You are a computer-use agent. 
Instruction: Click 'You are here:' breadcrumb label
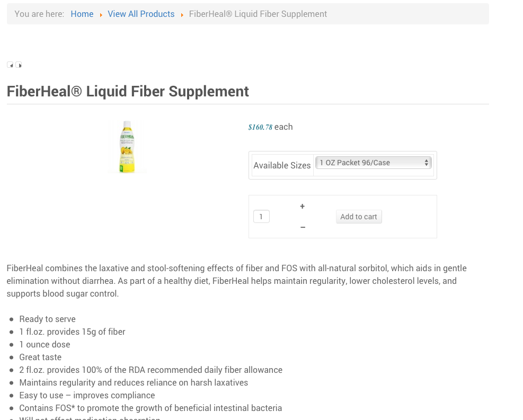tap(39, 14)
